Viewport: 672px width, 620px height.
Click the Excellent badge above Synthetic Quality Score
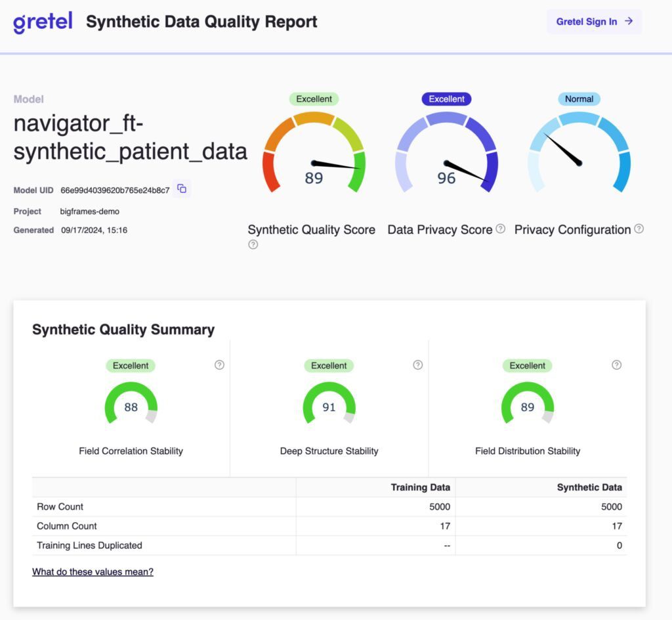(314, 99)
